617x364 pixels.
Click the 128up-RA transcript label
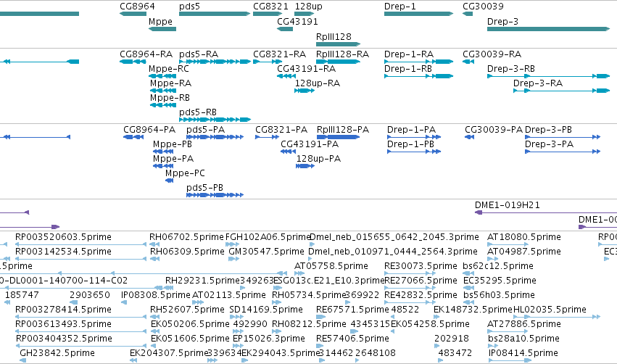click(318, 83)
